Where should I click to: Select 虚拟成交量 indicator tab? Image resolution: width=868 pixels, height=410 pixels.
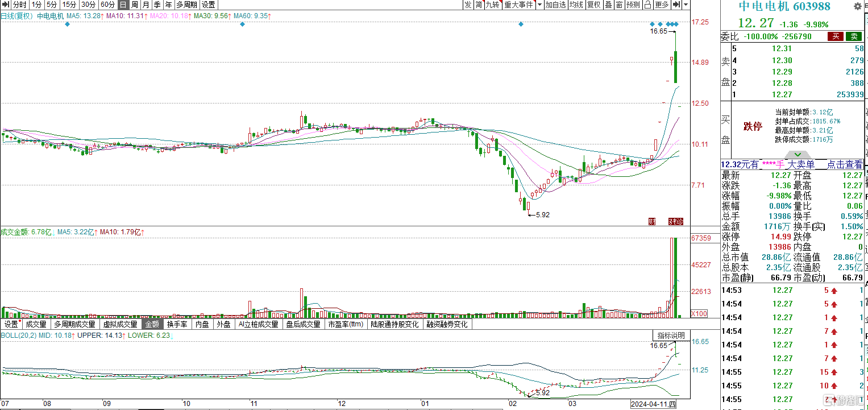[120, 324]
